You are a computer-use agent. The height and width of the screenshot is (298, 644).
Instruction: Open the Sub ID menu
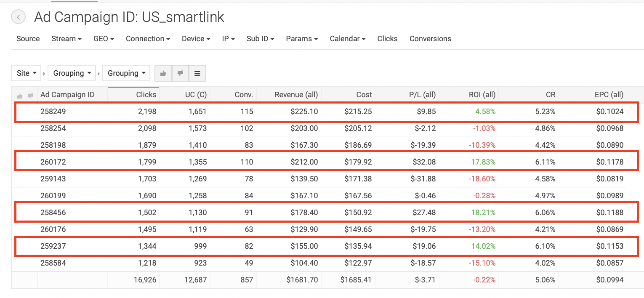click(x=260, y=39)
